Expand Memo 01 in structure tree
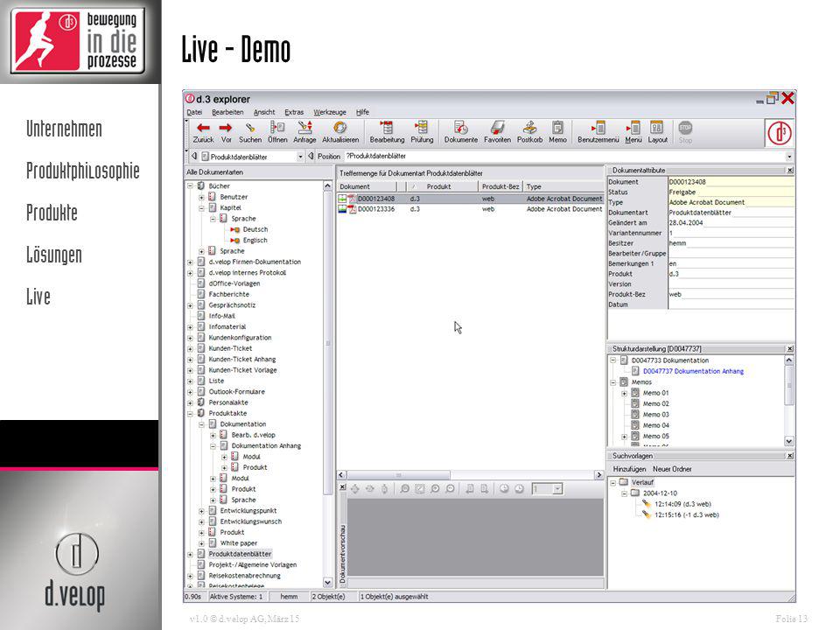840x630 pixels. (x=624, y=393)
